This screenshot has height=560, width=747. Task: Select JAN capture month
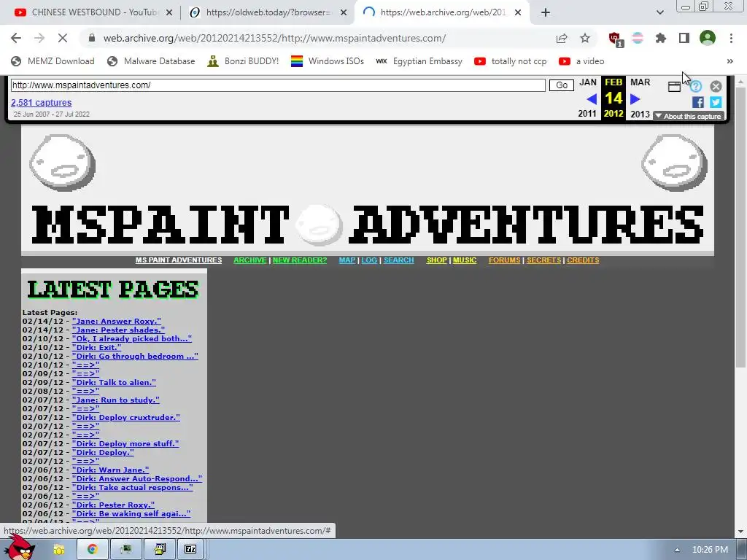[588, 82]
